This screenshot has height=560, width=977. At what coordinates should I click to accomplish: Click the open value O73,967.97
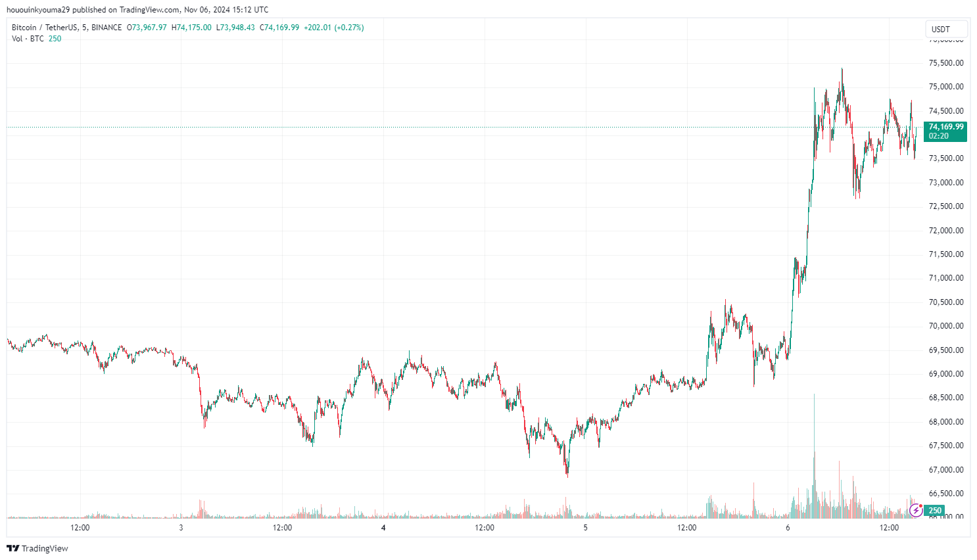coord(147,28)
